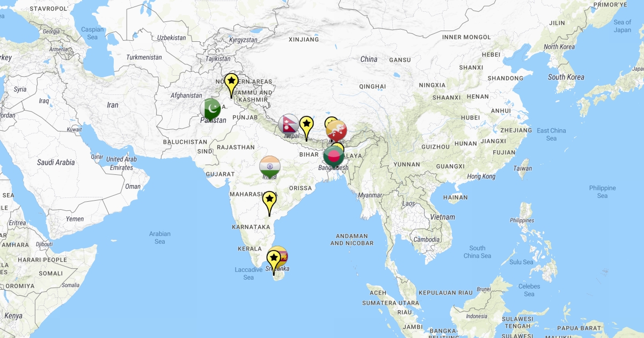Click the Philippine Sea label

click(x=603, y=192)
